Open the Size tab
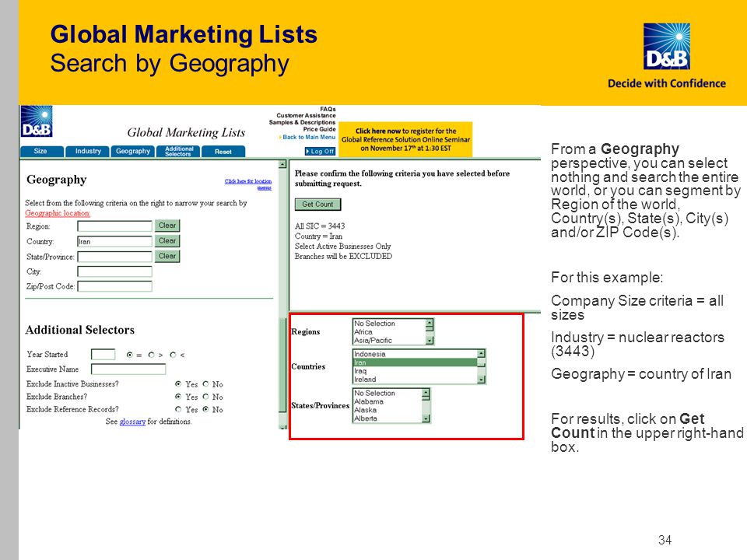The width and height of the screenshot is (747, 560). click(x=41, y=152)
